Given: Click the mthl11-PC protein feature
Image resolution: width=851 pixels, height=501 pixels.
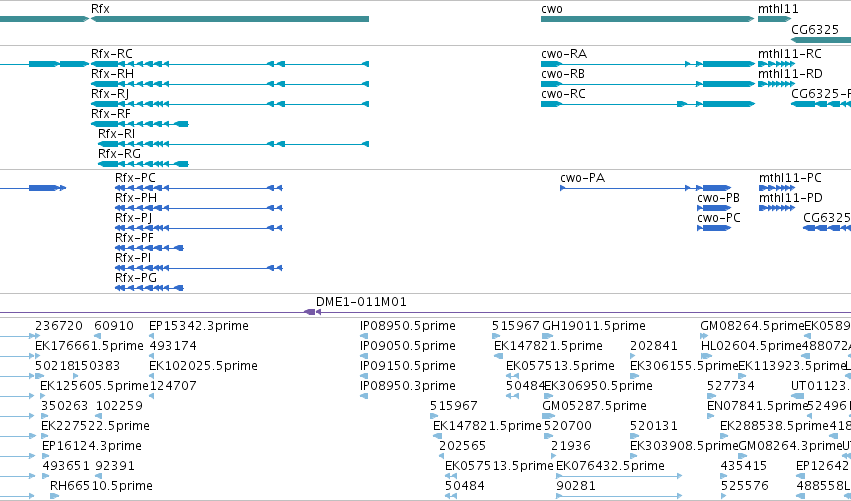Looking at the screenshot, I should pyautogui.click(x=777, y=188).
